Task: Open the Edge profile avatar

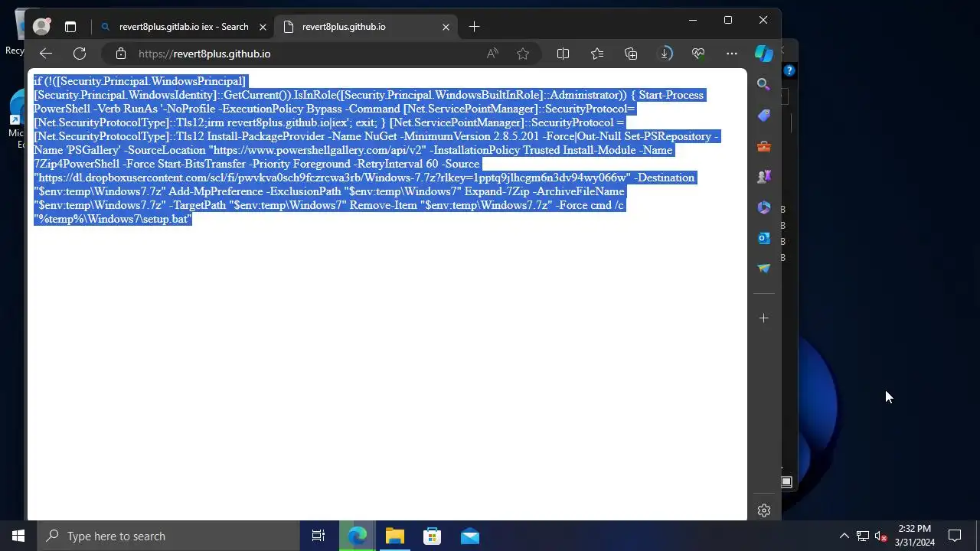Action: tap(41, 27)
